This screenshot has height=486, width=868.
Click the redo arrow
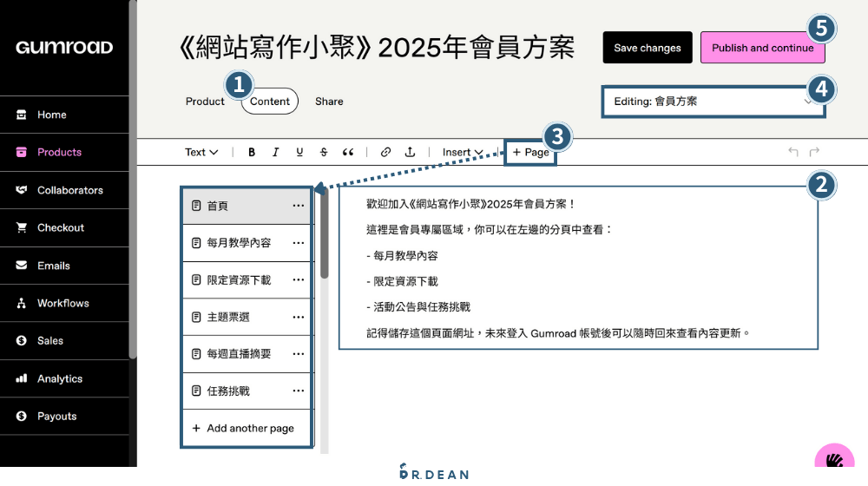814,152
